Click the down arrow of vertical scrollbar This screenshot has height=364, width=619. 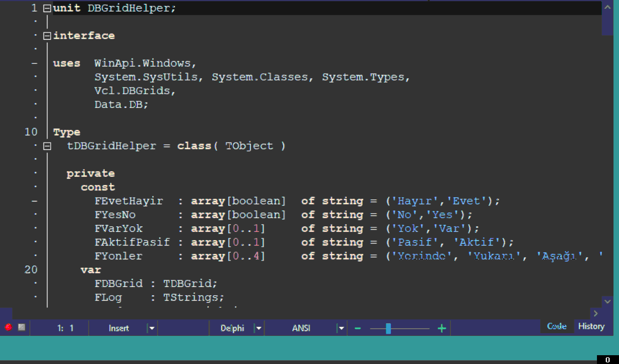click(607, 302)
